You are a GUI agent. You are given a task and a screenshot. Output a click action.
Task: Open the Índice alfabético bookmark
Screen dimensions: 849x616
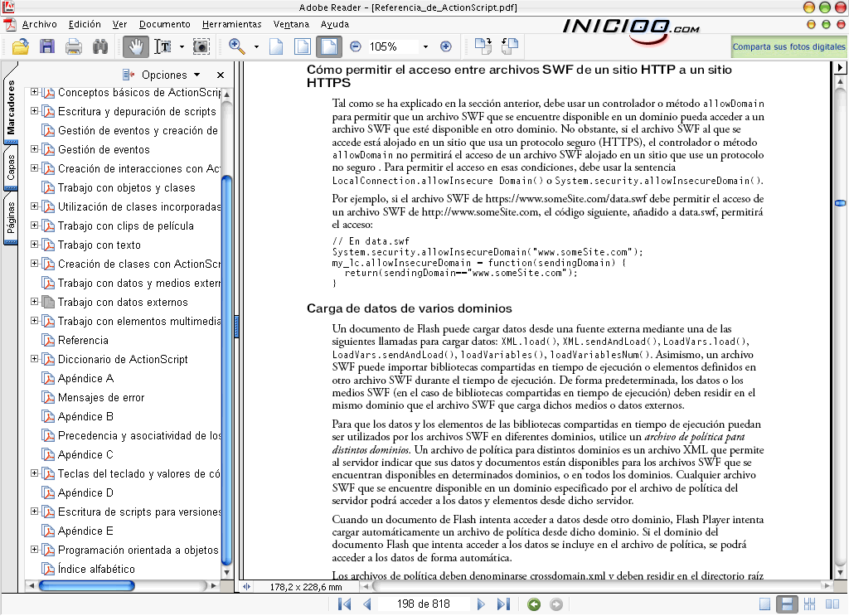pos(96,569)
